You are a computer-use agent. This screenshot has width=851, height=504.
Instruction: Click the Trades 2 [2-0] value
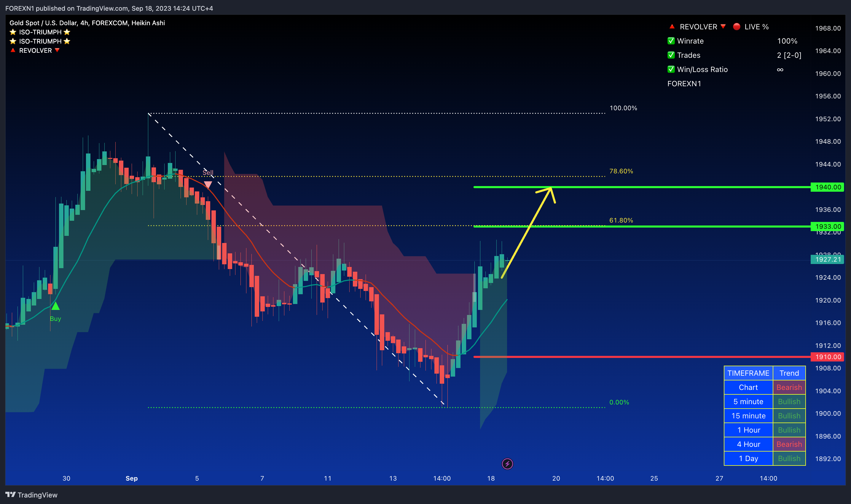[789, 55]
